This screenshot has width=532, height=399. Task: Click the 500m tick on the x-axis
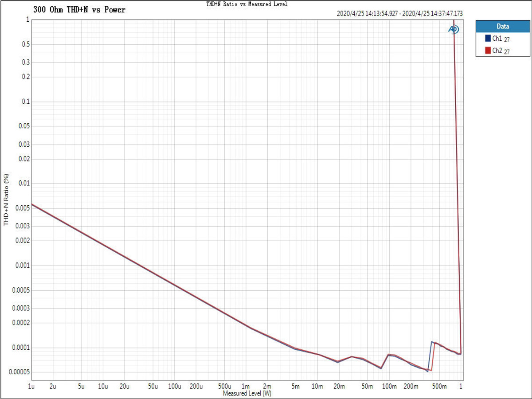439,386
